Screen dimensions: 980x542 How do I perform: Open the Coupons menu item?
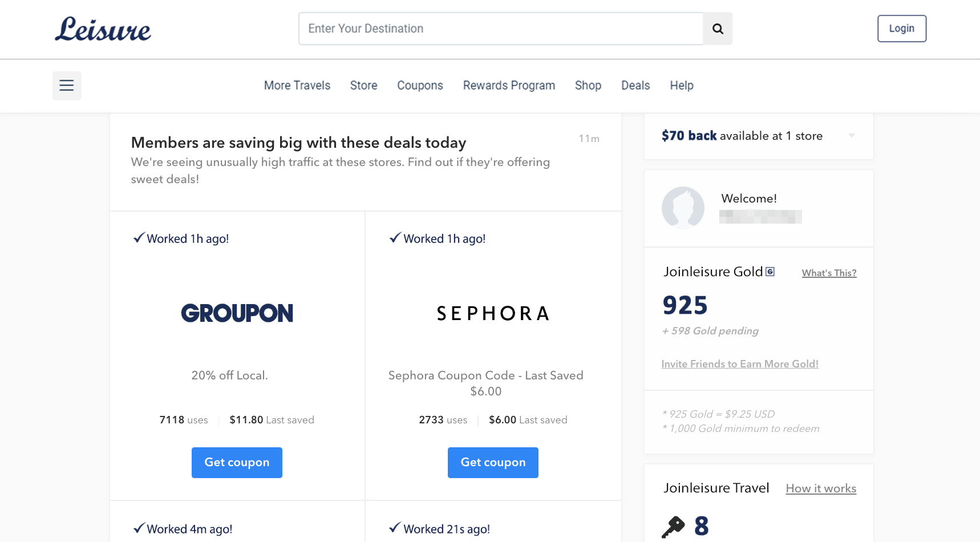pyautogui.click(x=420, y=86)
